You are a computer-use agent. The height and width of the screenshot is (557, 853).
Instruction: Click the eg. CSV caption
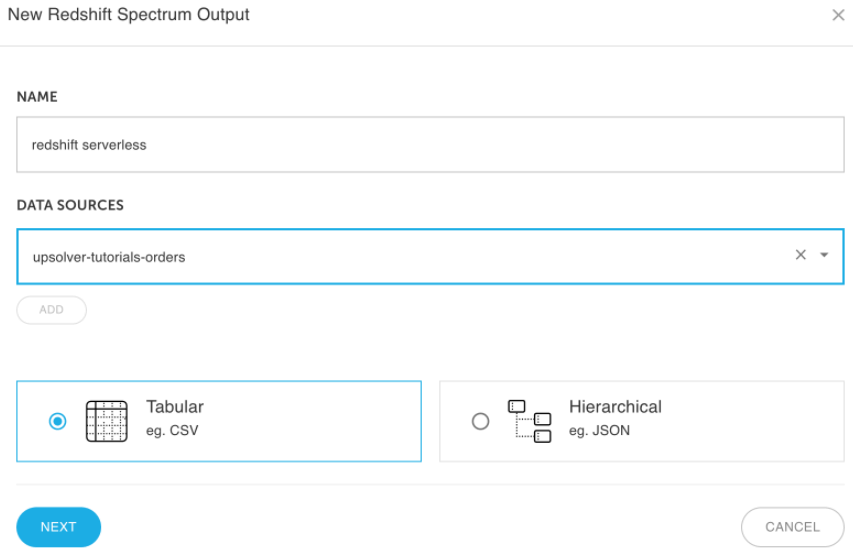(x=172, y=430)
